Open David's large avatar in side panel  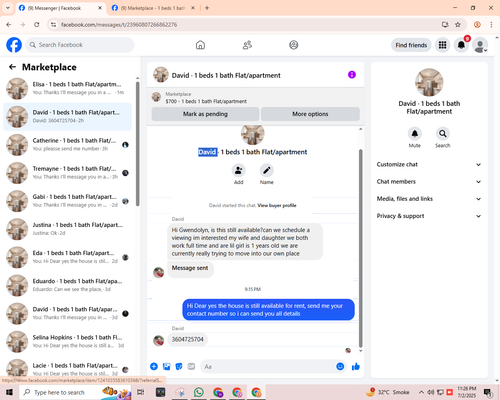click(x=429, y=82)
